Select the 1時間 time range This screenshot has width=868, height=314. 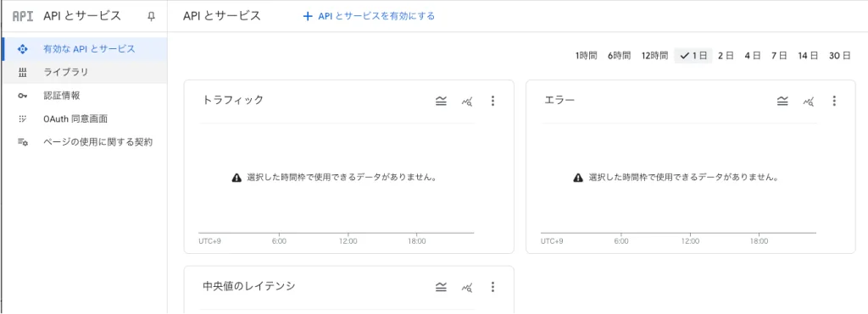[x=586, y=56]
